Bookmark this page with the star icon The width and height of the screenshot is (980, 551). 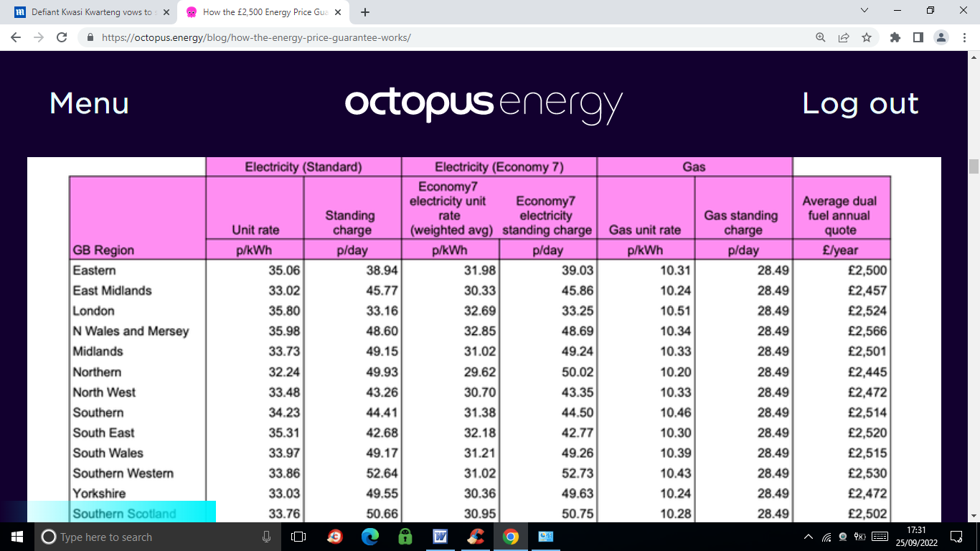tap(867, 37)
